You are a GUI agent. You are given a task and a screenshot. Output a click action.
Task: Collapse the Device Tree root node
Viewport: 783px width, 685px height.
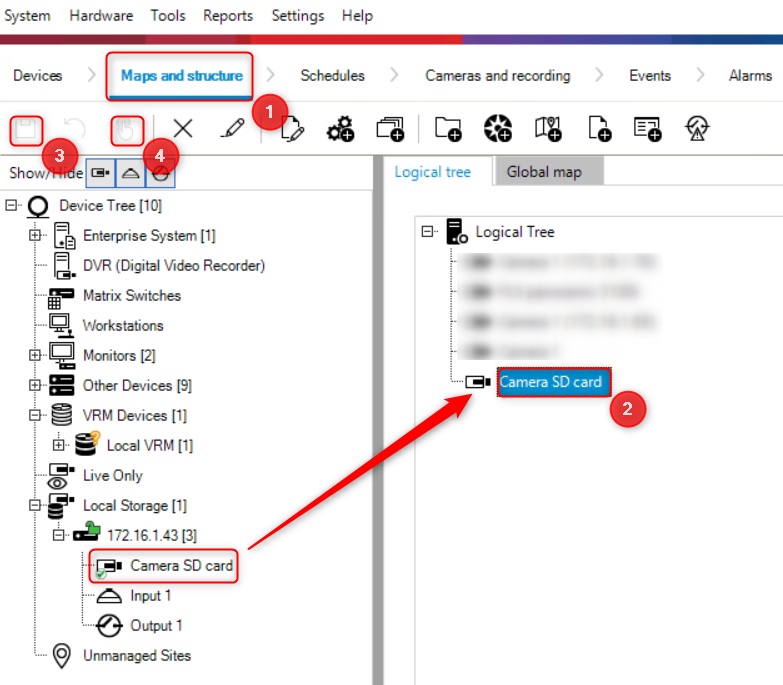[11, 205]
